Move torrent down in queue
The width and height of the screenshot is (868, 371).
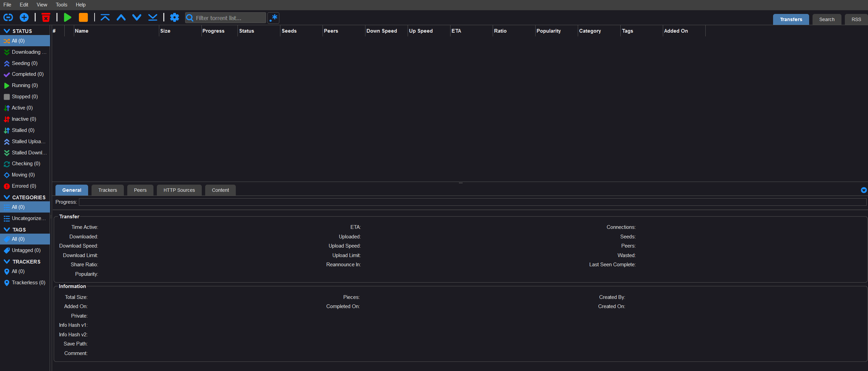(137, 17)
